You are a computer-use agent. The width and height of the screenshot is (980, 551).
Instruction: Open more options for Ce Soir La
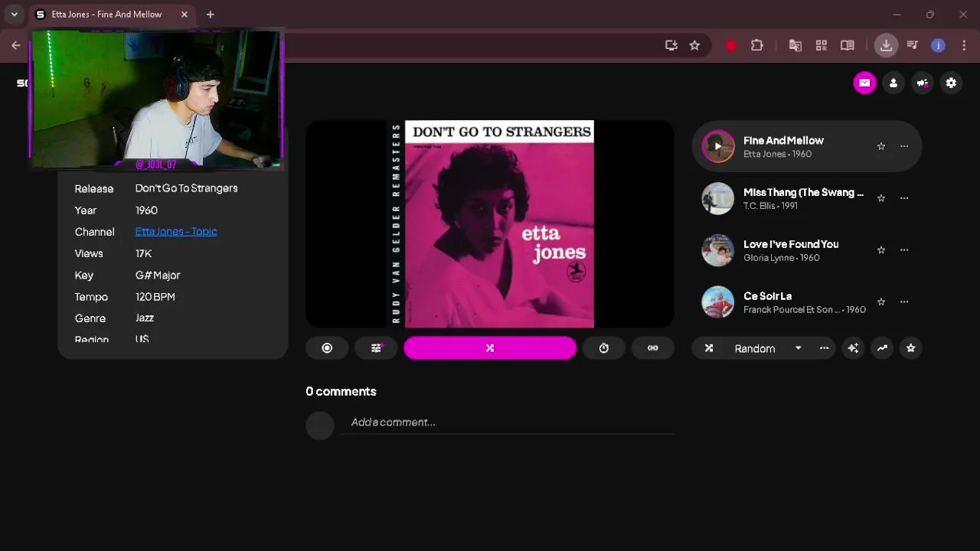pyautogui.click(x=904, y=302)
